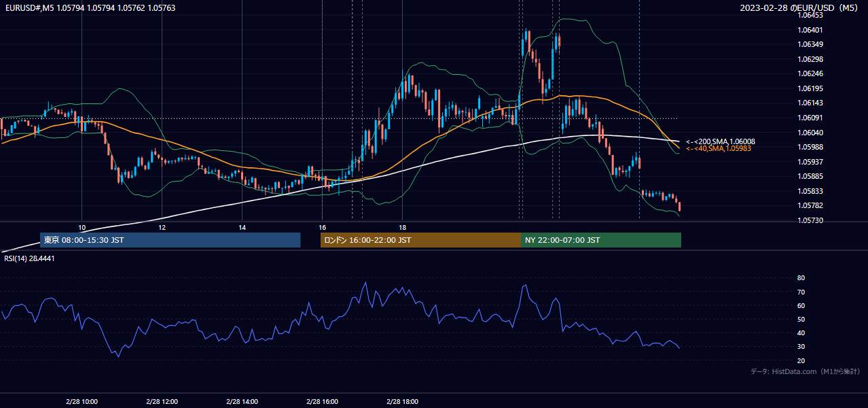Click the hour label 10 under the price chart
This screenshot has width=868, height=408.
tap(82, 227)
